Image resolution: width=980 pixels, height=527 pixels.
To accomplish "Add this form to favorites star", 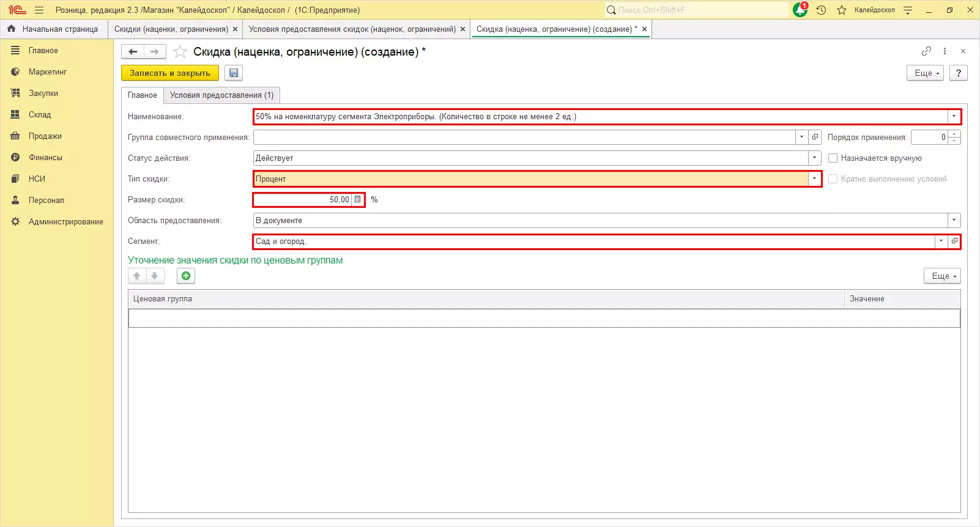I will click(180, 52).
